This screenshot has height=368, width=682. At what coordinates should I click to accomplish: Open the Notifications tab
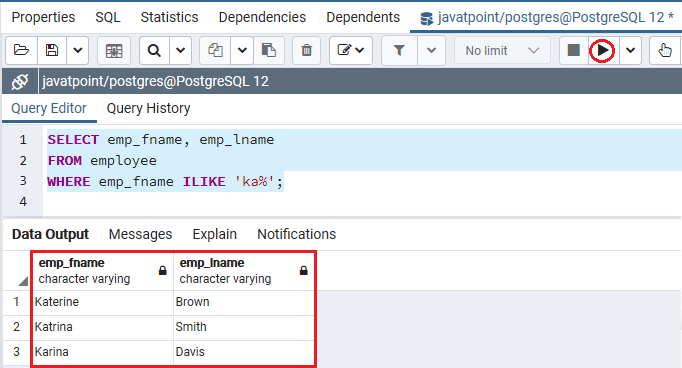297,234
